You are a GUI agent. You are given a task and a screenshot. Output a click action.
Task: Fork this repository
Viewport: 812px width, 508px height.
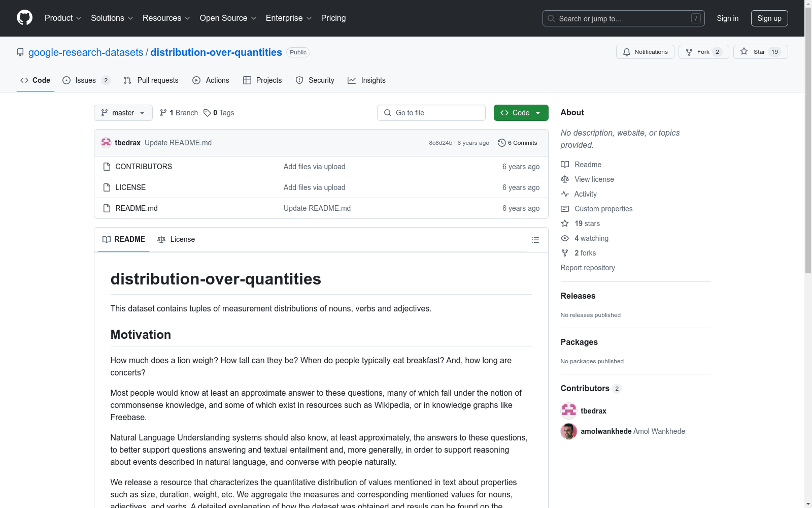[x=703, y=52]
